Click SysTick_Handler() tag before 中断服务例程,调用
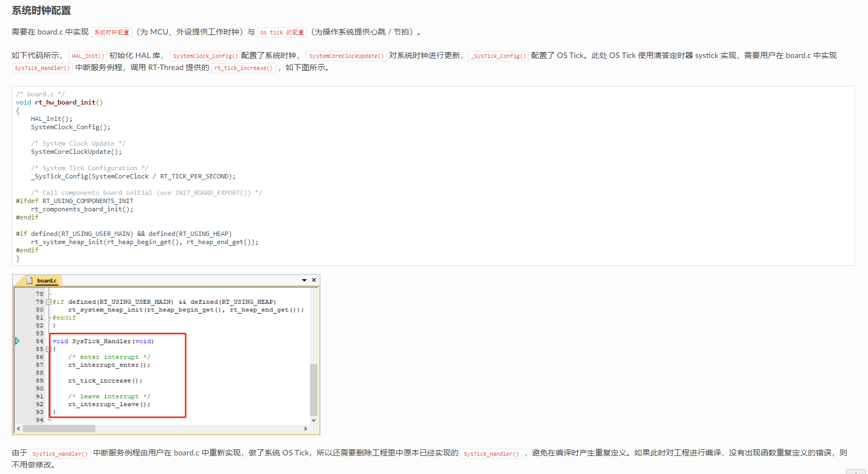Image resolution: width=868 pixels, height=474 pixels. (43, 68)
